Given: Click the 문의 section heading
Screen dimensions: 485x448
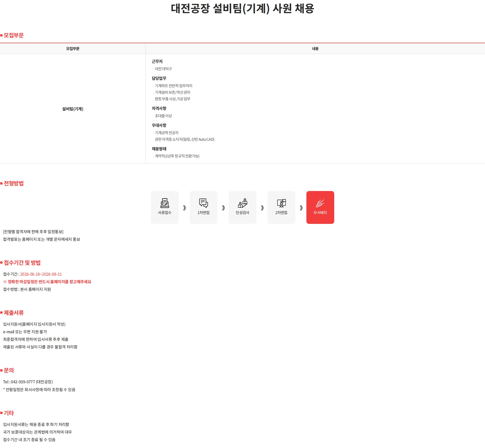Looking at the screenshot, I should (9, 370).
